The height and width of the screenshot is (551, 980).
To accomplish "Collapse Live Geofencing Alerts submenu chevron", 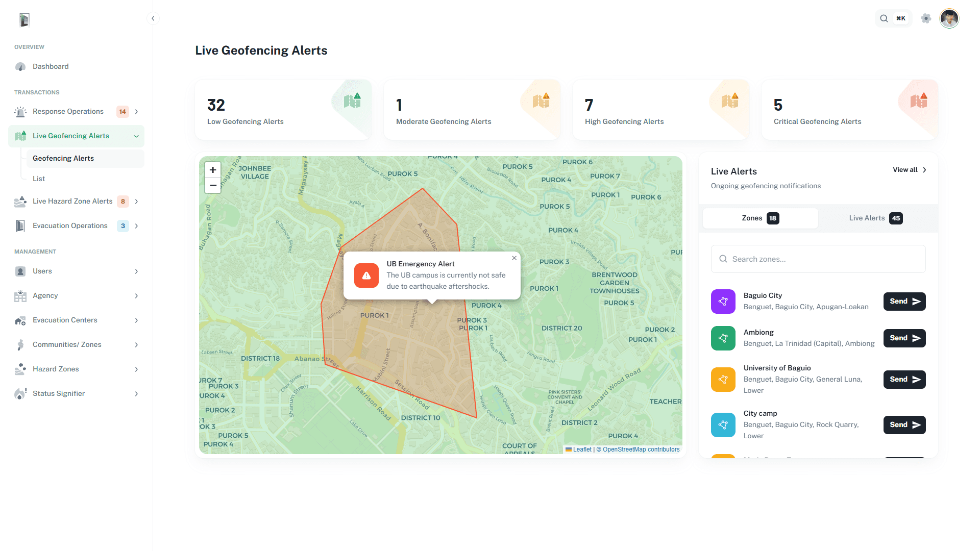I will pos(136,136).
